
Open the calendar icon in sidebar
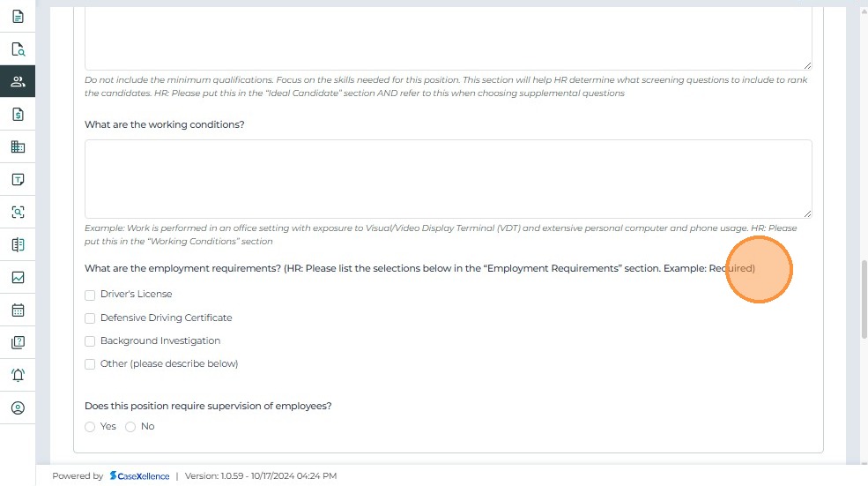tap(18, 310)
